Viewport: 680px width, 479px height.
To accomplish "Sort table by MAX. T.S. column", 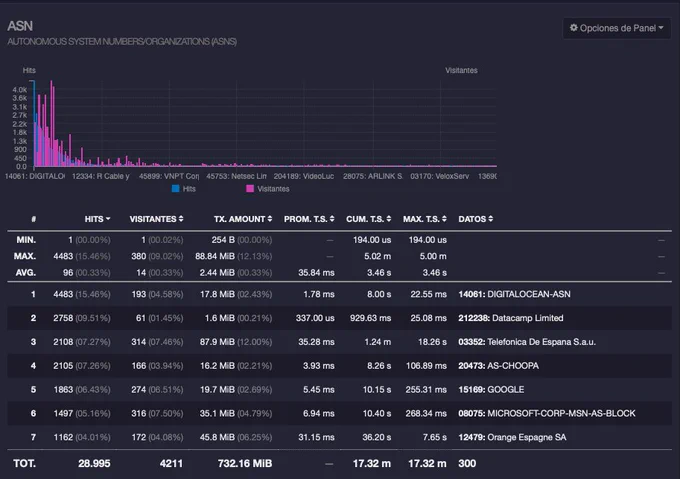I will coord(425,219).
